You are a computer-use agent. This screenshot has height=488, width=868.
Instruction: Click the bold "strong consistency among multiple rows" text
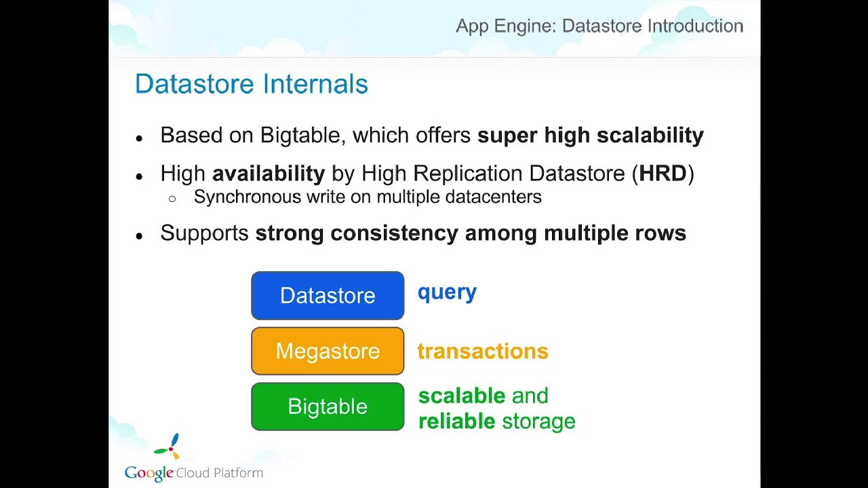click(x=471, y=233)
